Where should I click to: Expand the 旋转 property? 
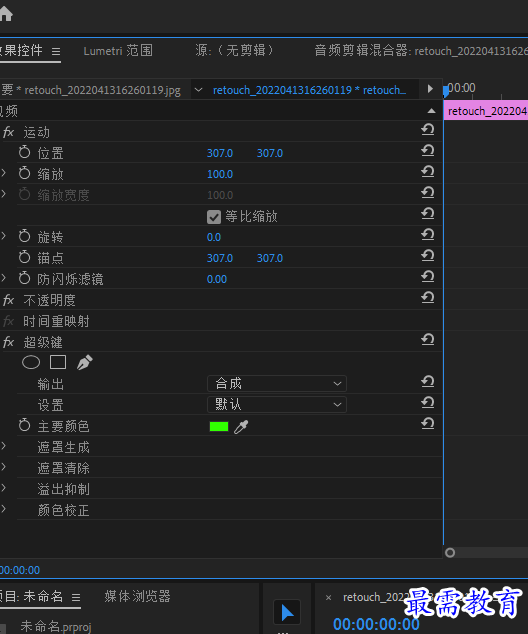pyautogui.click(x=3, y=236)
